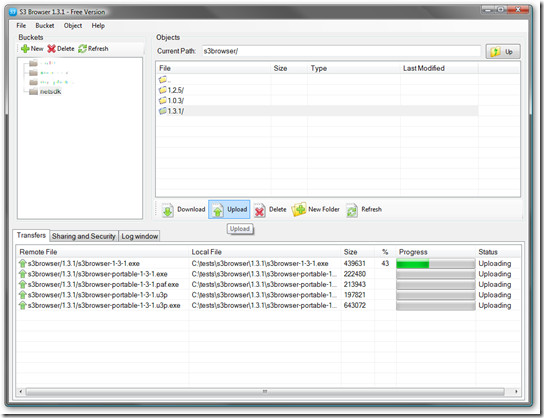Click size value 197821
Screen dimensions: 544x418
click(x=354, y=295)
